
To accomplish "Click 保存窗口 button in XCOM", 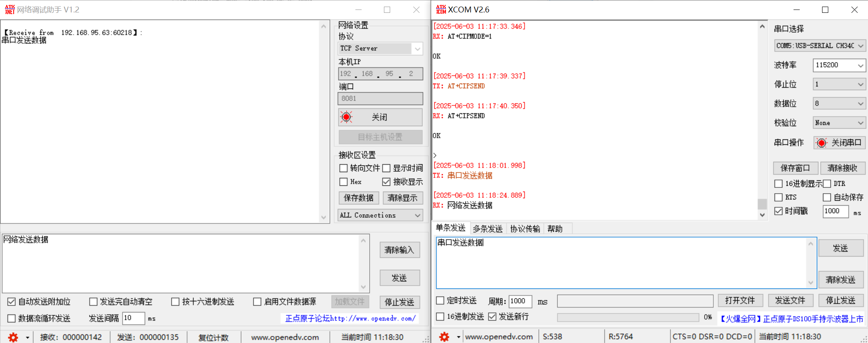I will [x=796, y=168].
